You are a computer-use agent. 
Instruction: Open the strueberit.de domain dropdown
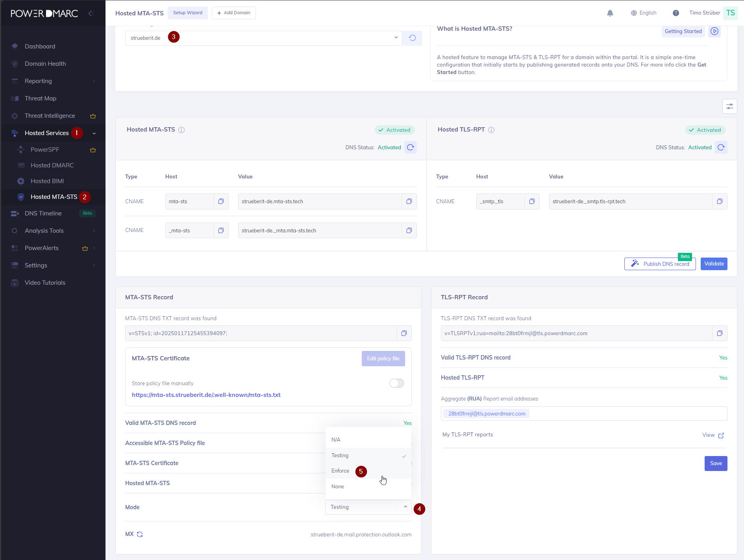[x=396, y=38]
